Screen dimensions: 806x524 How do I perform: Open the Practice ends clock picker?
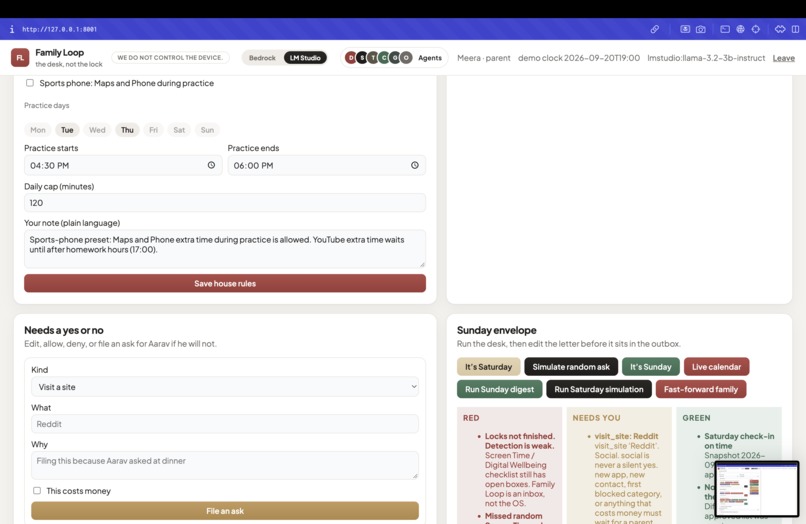coord(415,165)
